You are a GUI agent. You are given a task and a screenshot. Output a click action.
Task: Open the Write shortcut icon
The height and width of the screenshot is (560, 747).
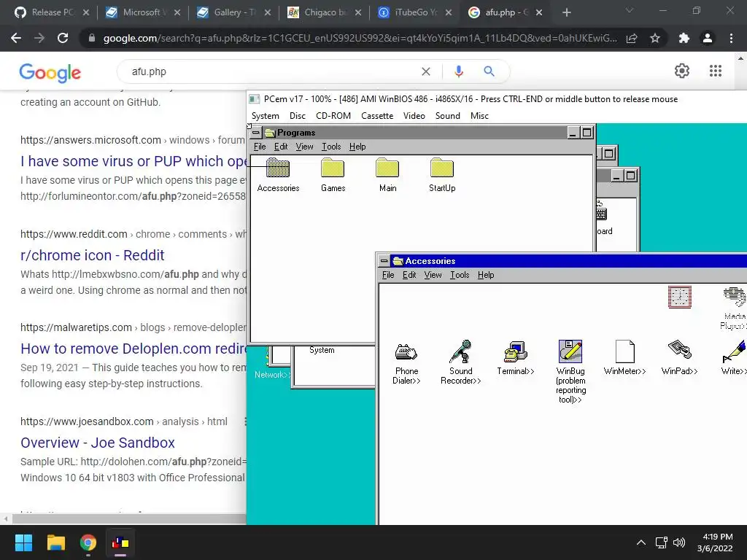tap(734, 358)
